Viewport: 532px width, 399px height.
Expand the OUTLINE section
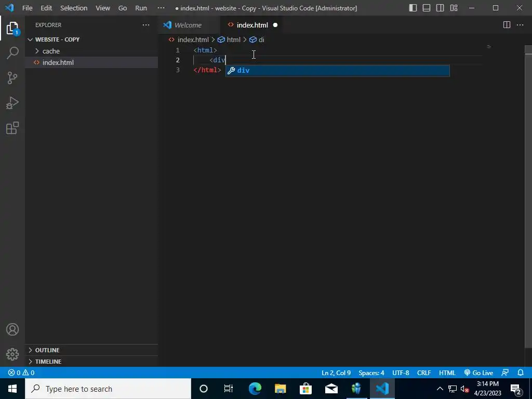pos(91,350)
